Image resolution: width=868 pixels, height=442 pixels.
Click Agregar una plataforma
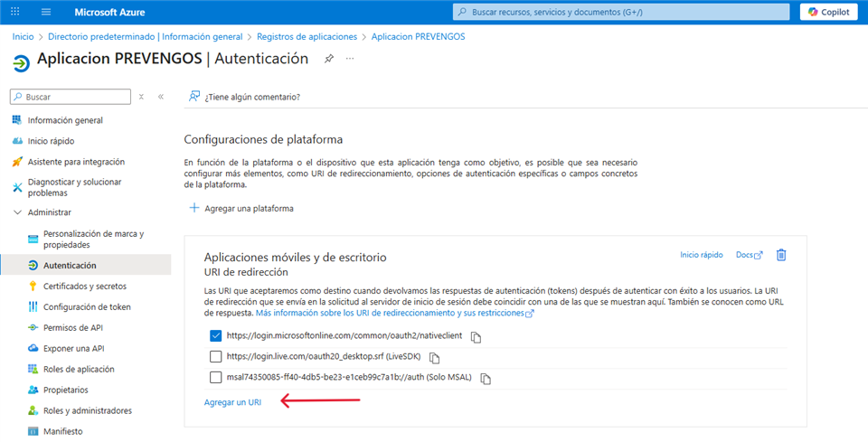click(x=241, y=209)
